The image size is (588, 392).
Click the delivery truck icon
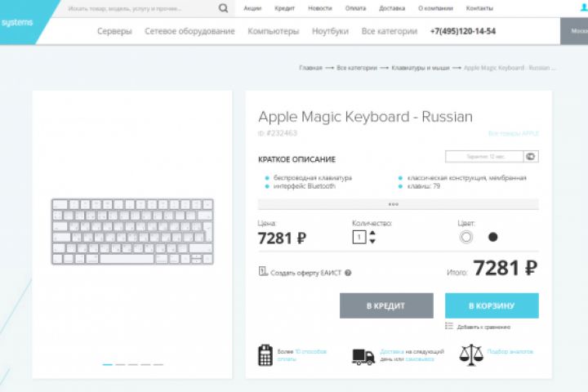(x=363, y=356)
